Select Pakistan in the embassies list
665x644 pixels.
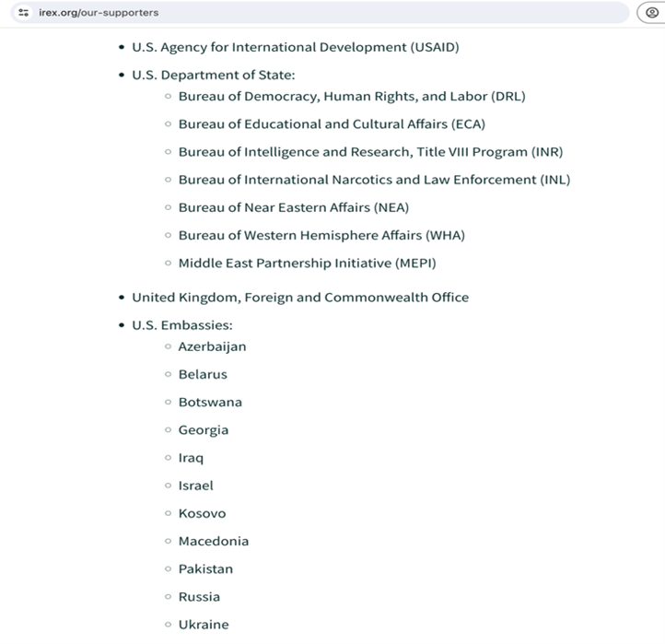(205, 569)
